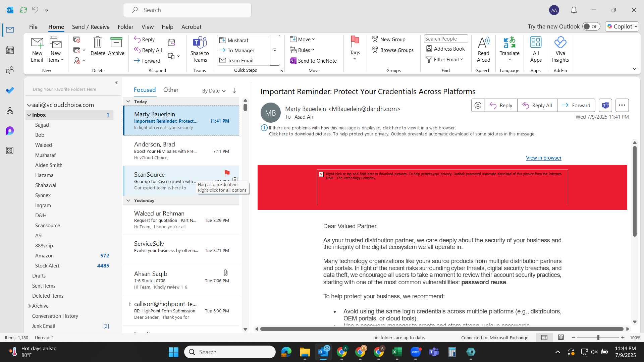
Task: Open the New Items dropdown
Action: (55, 57)
